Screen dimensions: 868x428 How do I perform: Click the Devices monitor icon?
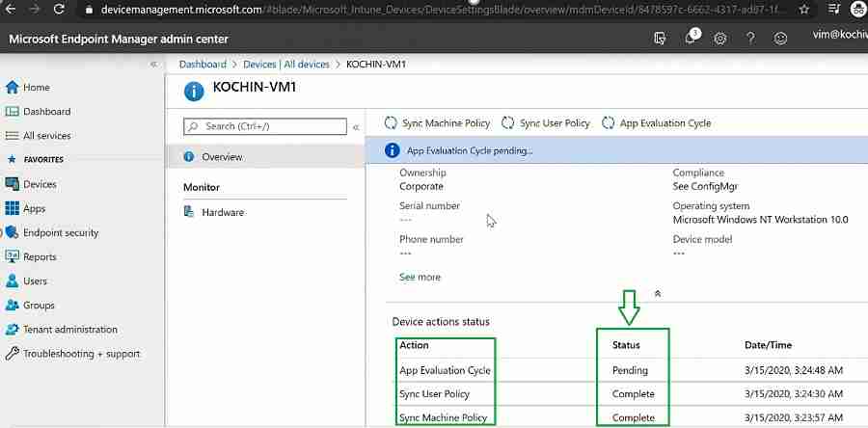point(13,183)
